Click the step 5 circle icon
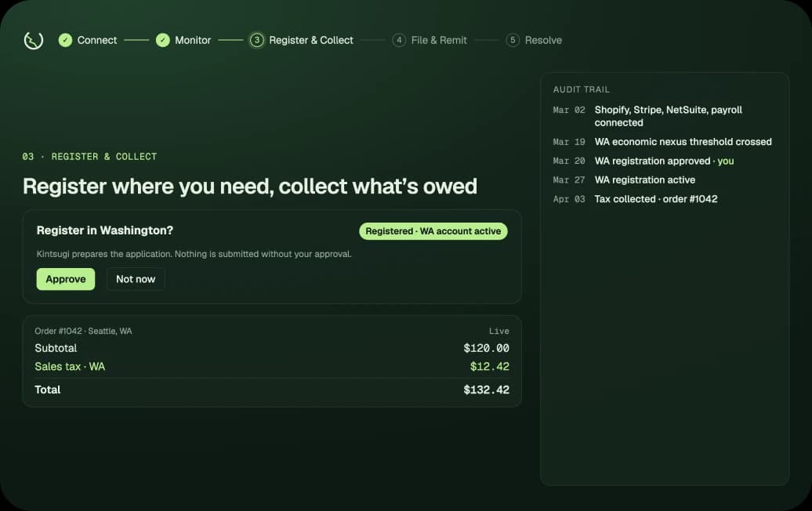 point(513,40)
